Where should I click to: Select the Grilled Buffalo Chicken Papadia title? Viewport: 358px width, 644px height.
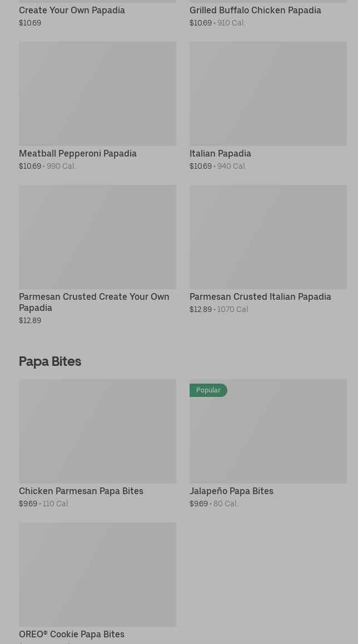pyautogui.click(x=255, y=10)
